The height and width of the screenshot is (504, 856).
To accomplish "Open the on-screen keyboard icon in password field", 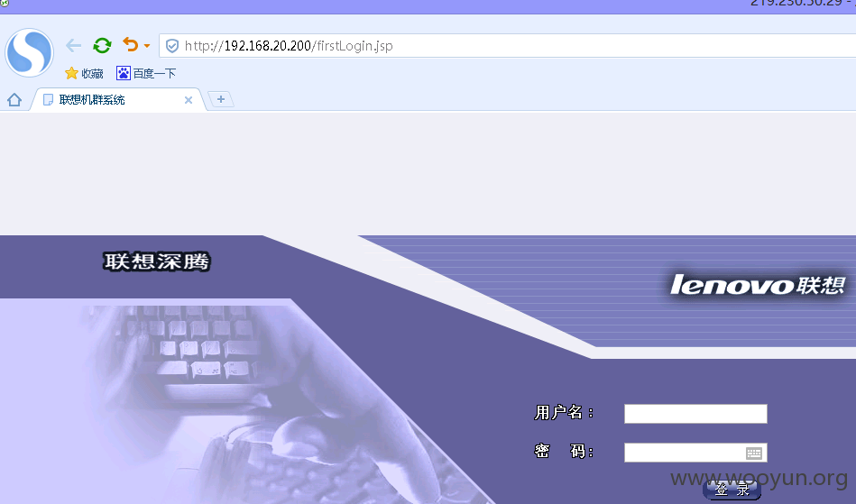I will 754,453.
